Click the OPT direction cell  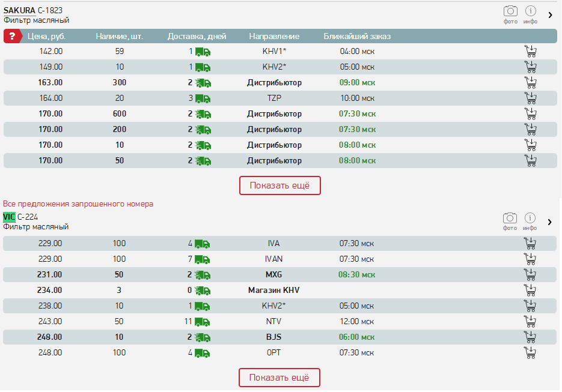pos(274,352)
